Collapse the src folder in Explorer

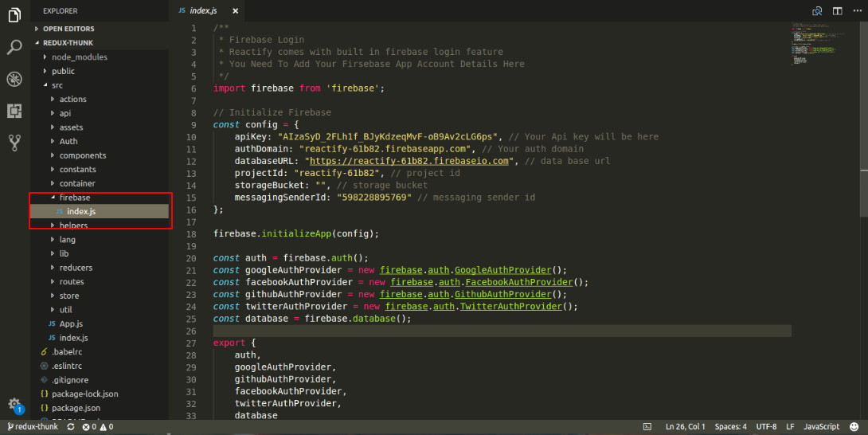pyautogui.click(x=57, y=85)
